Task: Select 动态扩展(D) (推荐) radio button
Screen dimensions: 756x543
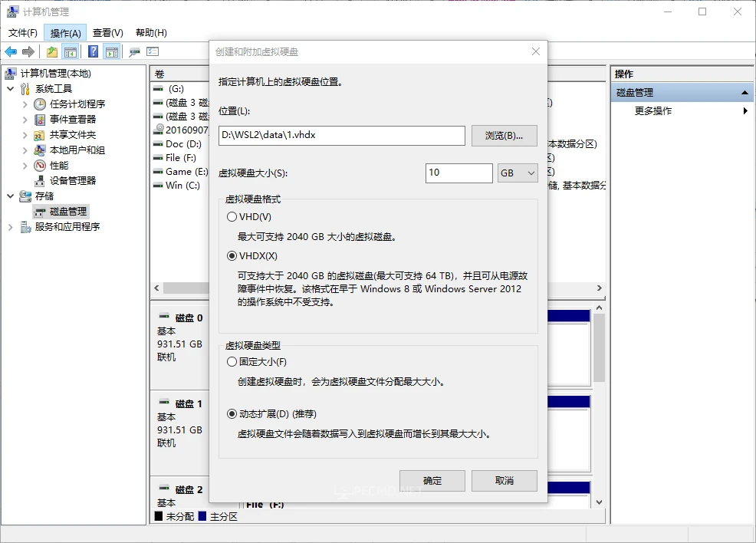Action: (x=232, y=413)
